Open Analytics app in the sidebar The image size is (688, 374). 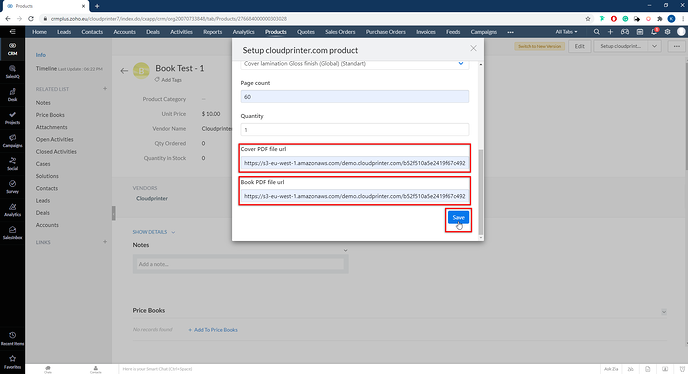pos(12,210)
